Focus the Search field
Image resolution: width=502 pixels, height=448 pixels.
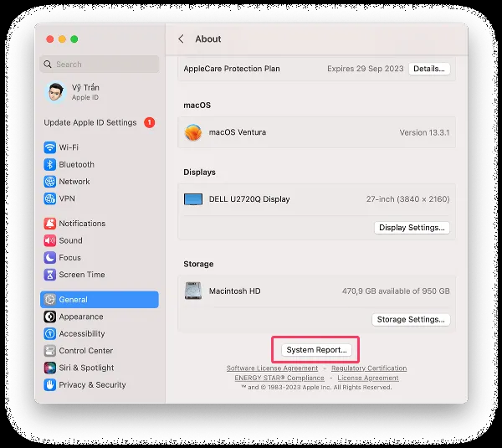(100, 64)
